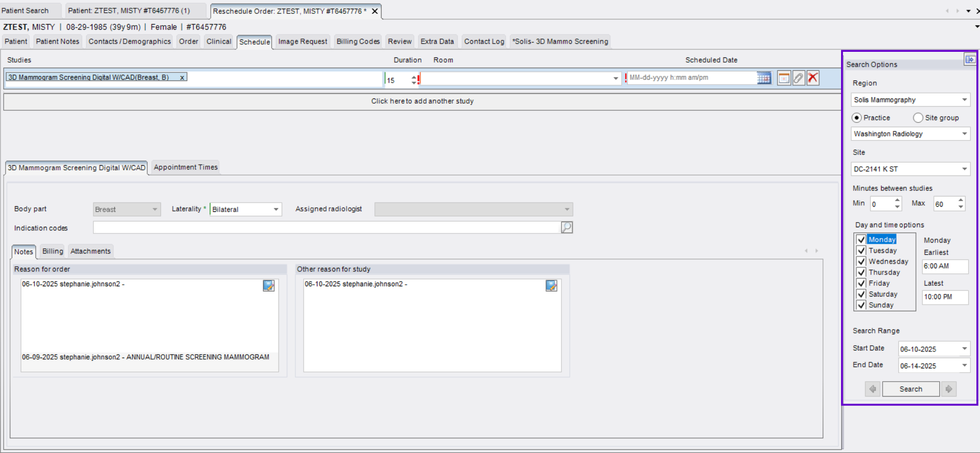Edit the Other reason for study note icon

(x=551, y=286)
